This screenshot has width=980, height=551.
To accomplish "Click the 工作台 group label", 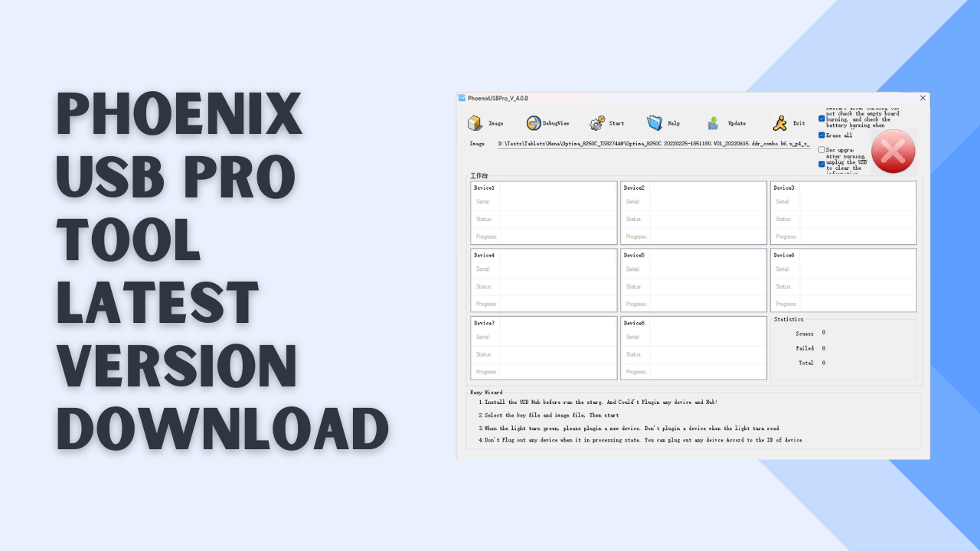I will coord(479,176).
